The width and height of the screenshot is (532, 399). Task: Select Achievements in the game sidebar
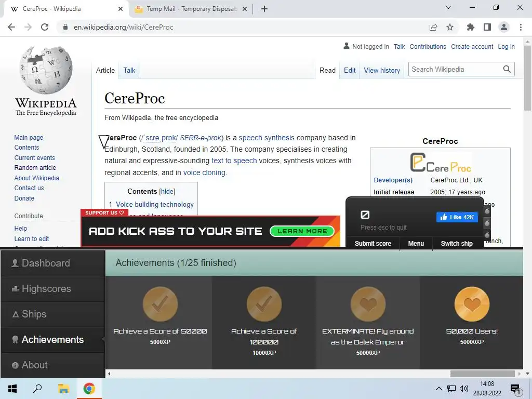coord(52,340)
